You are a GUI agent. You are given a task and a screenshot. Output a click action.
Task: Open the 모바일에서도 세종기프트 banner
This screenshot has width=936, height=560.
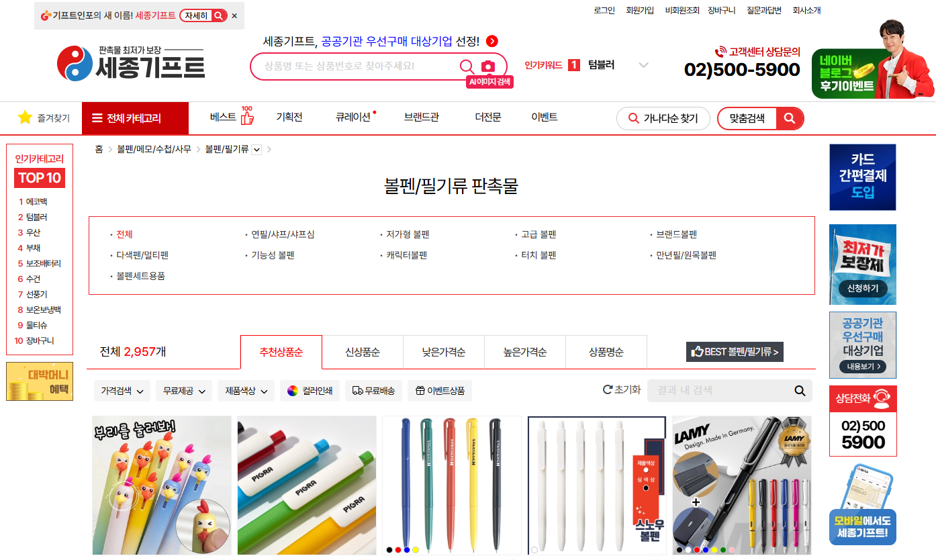(863, 505)
